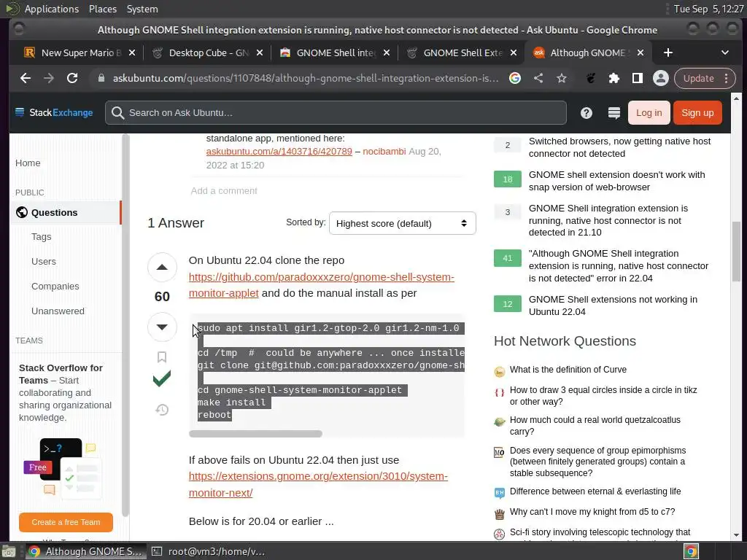The width and height of the screenshot is (747, 560).
Task: Open nocibambi's user profile link
Action: pos(384,152)
